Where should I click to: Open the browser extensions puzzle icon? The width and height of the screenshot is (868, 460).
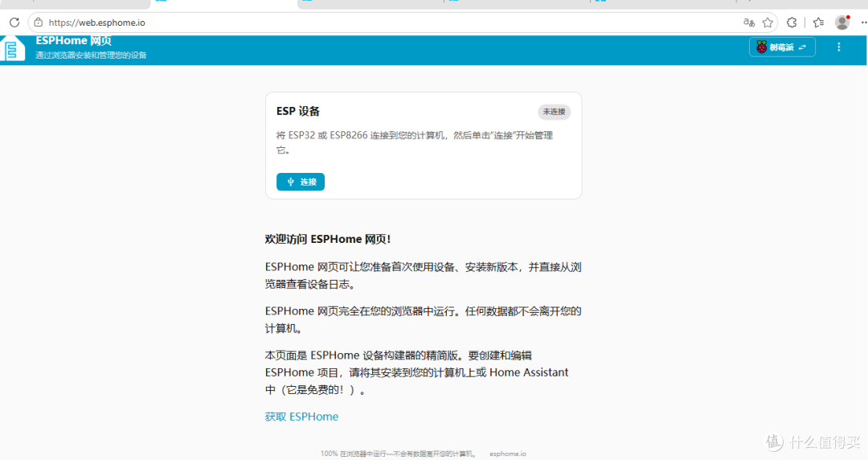click(x=792, y=23)
